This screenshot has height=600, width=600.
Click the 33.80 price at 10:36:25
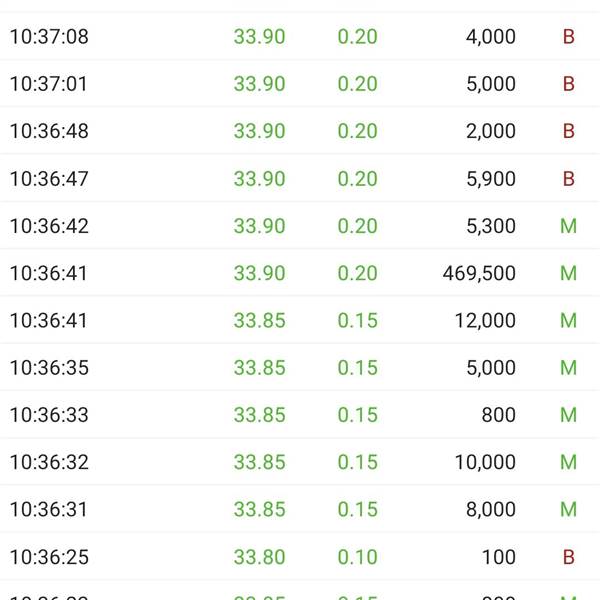[x=259, y=557]
